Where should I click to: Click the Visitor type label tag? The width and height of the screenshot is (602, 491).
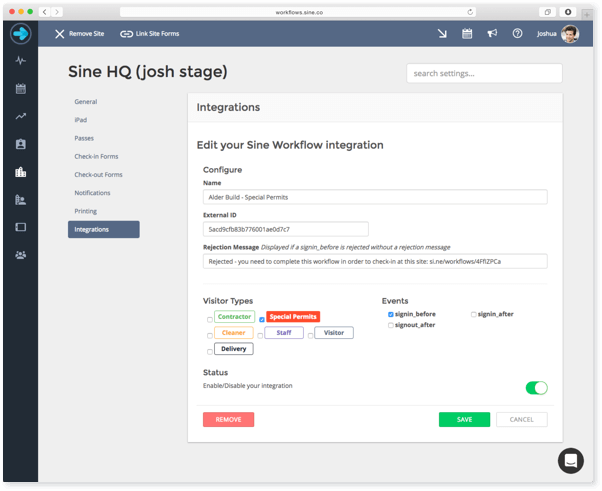point(334,332)
